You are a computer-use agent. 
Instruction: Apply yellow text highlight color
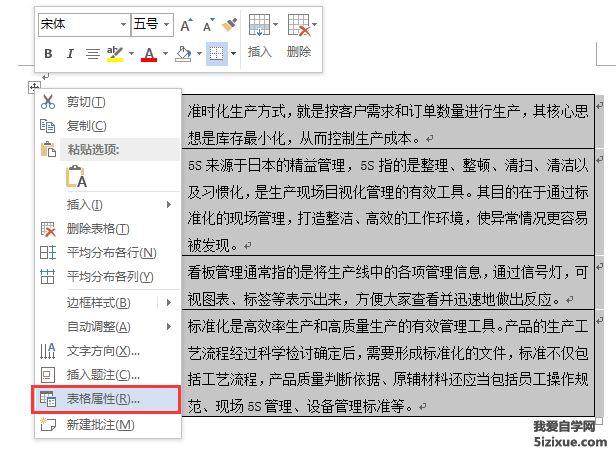click(x=115, y=53)
